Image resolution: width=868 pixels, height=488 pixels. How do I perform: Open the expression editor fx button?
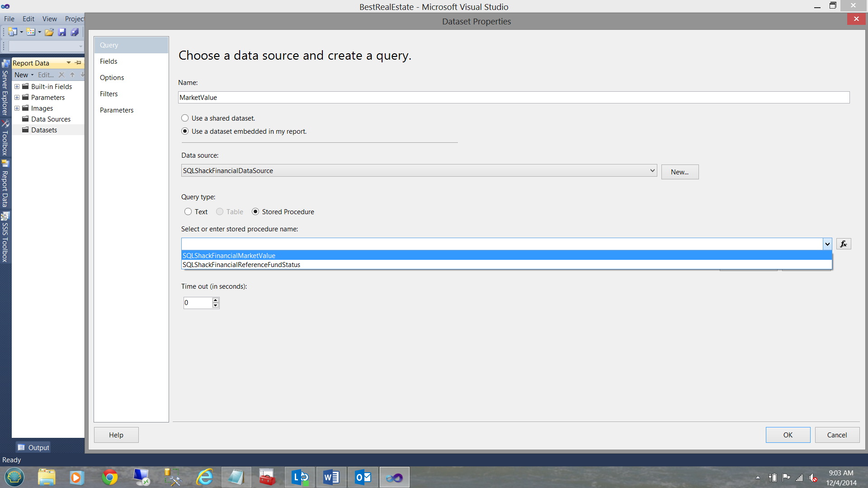pyautogui.click(x=844, y=244)
